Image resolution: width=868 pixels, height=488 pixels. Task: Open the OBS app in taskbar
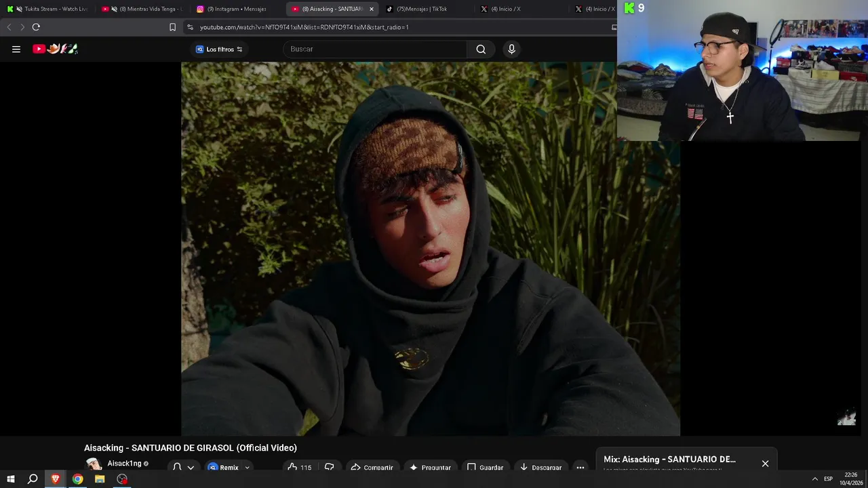pos(122,479)
